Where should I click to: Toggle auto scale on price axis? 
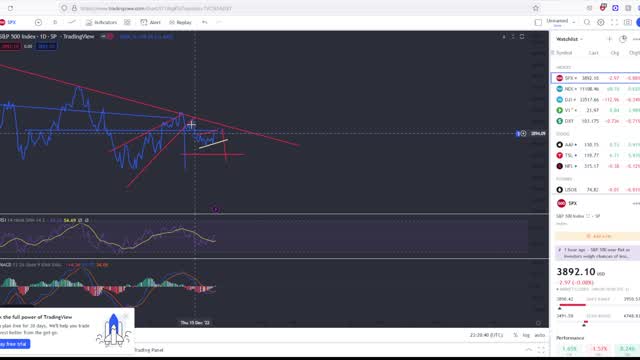click(x=540, y=335)
